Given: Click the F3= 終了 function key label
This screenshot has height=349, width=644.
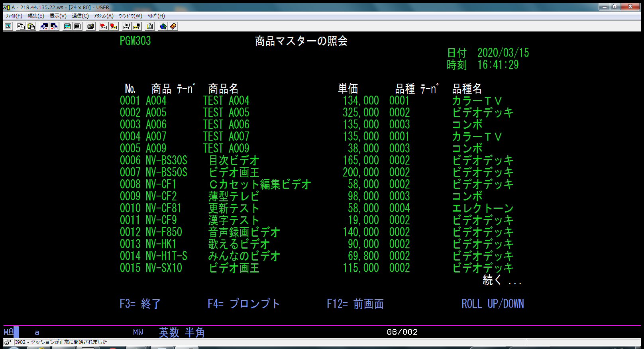Looking at the screenshot, I should [x=140, y=304].
